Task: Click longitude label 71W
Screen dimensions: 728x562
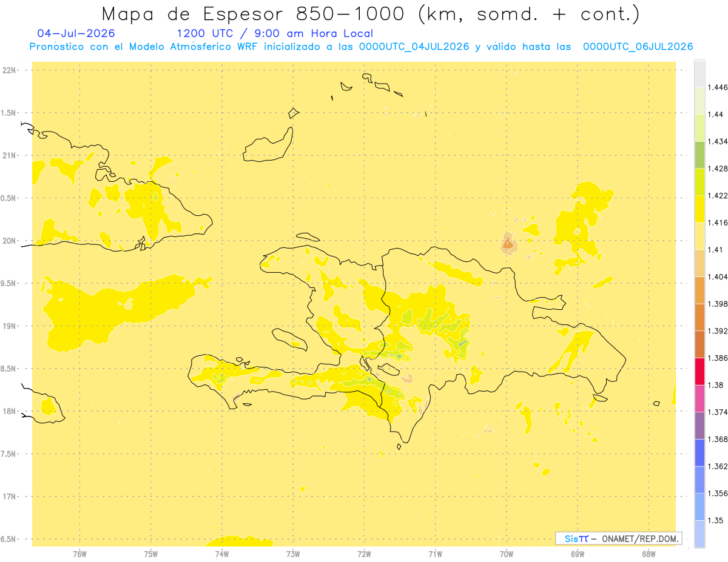Action: (435, 554)
